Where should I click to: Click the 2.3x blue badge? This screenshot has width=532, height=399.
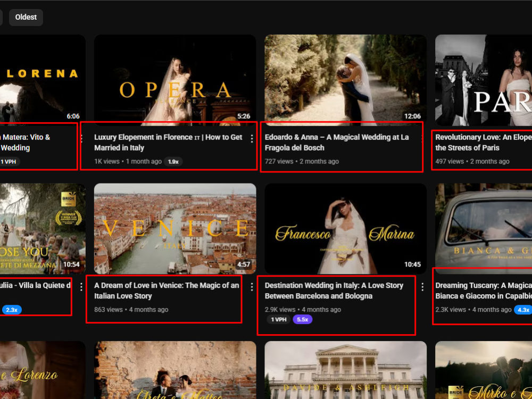point(12,310)
